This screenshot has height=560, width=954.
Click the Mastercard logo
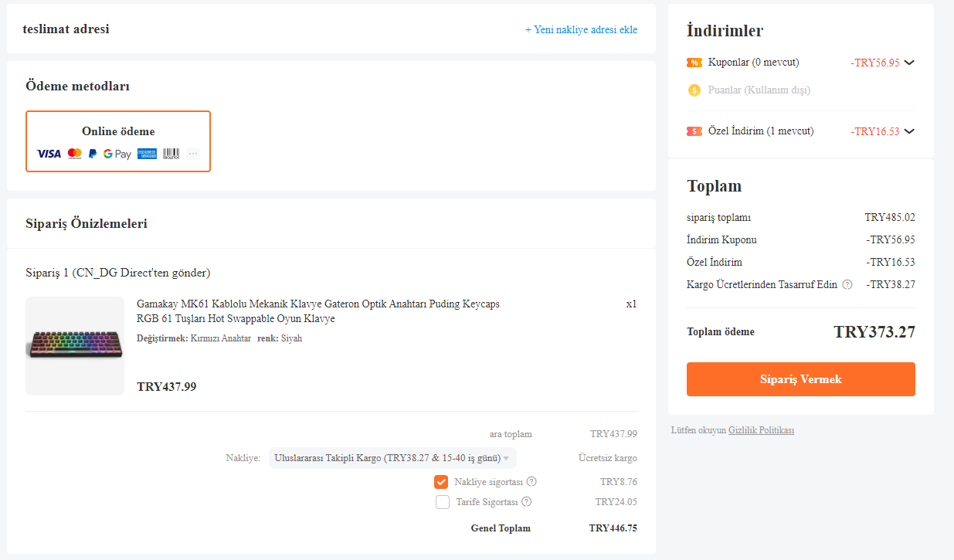pos(74,154)
